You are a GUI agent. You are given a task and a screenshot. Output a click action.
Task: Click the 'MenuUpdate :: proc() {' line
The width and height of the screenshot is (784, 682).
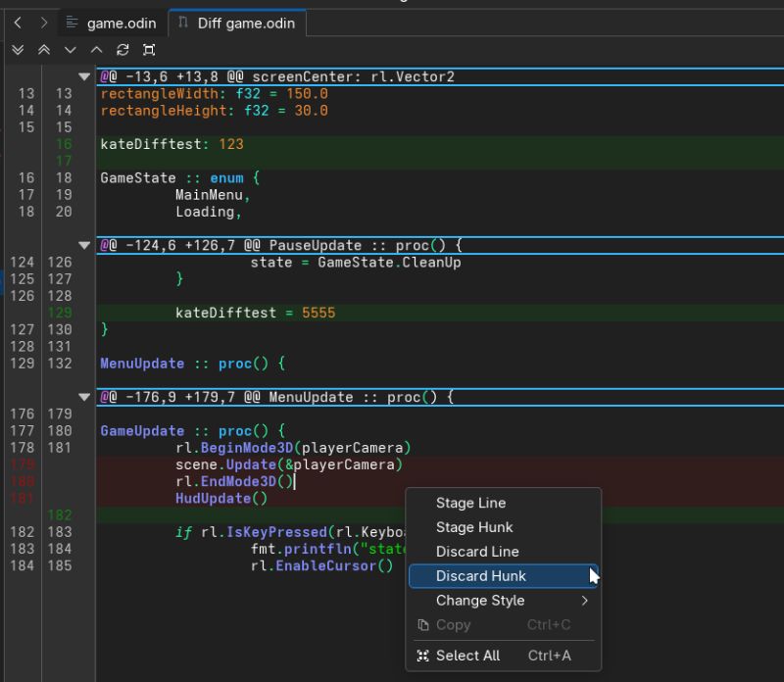point(193,364)
